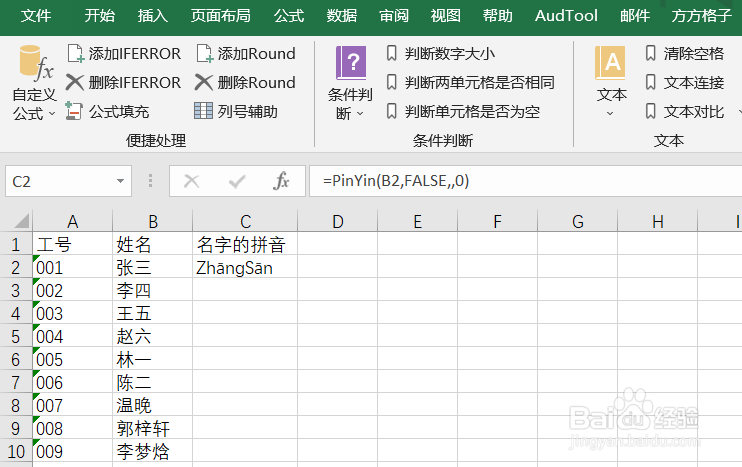Select row 1 header

click(x=16, y=244)
